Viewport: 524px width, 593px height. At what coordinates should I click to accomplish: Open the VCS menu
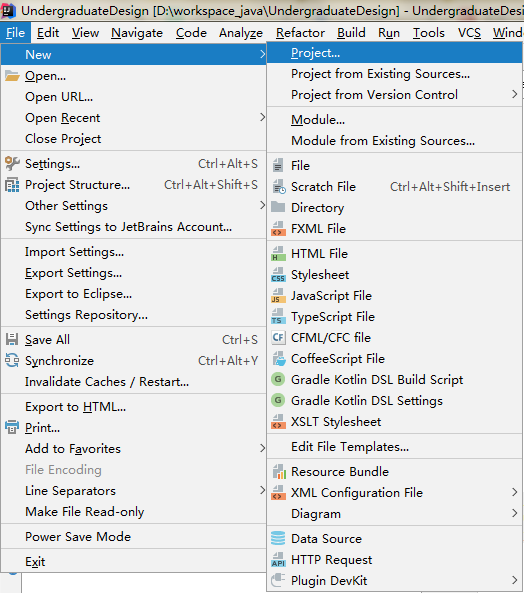pyautogui.click(x=469, y=33)
